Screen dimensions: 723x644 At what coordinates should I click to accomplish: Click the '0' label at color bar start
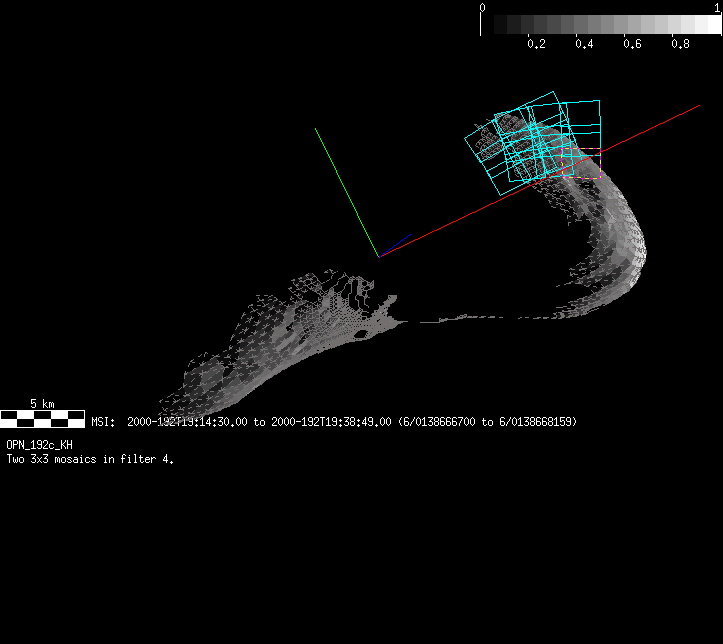(x=482, y=7)
